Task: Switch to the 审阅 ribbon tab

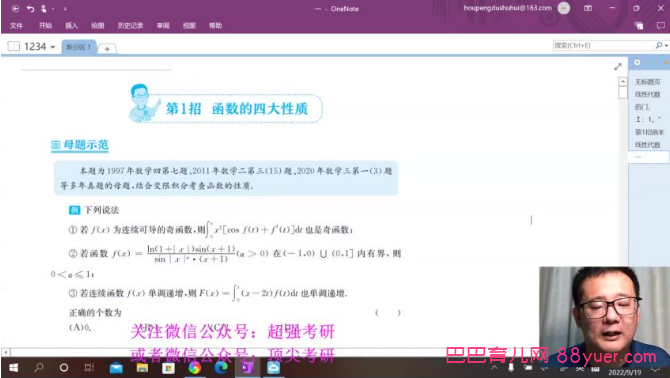Action: click(x=163, y=26)
